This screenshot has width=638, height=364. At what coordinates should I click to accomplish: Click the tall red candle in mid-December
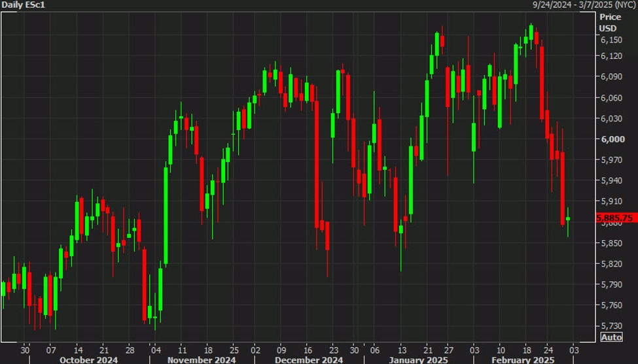(x=317, y=163)
